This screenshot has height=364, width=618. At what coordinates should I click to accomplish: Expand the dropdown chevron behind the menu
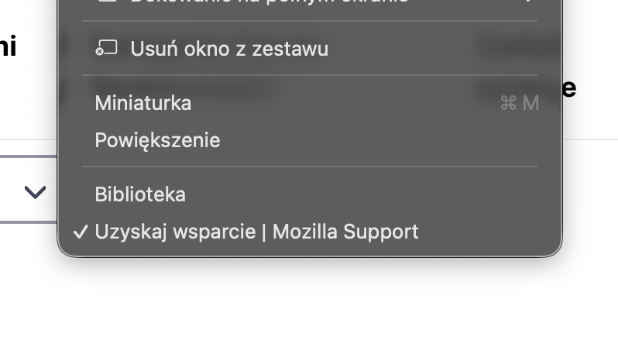[x=35, y=192]
